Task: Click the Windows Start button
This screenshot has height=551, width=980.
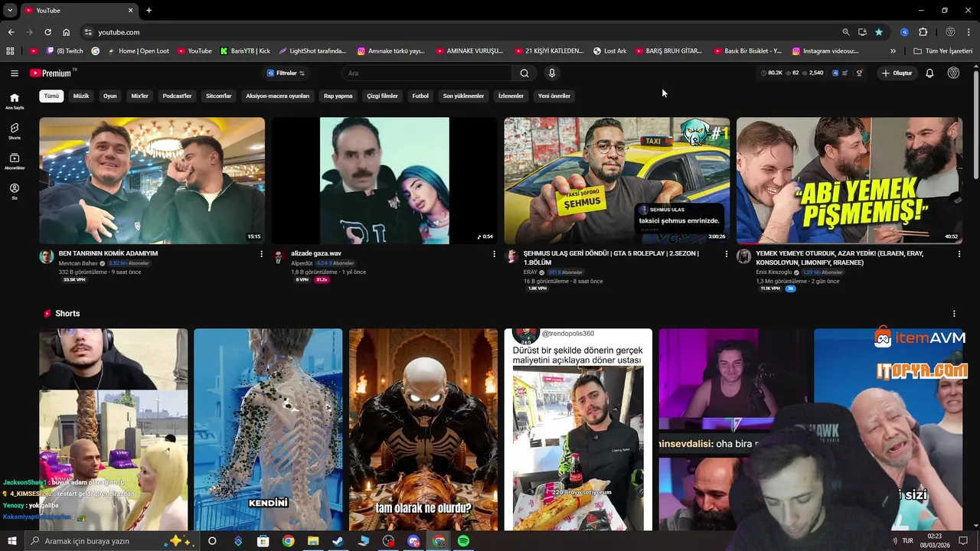Action: (12, 541)
